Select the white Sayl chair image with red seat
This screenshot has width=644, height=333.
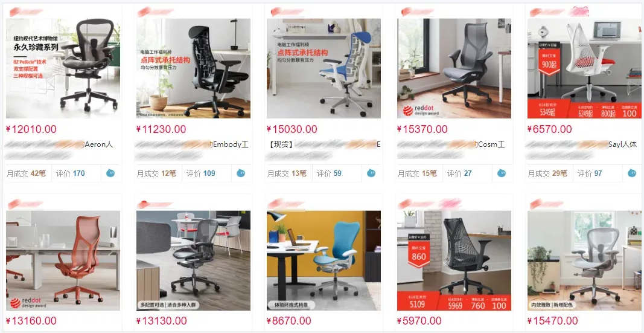pyautogui.click(x=584, y=68)
